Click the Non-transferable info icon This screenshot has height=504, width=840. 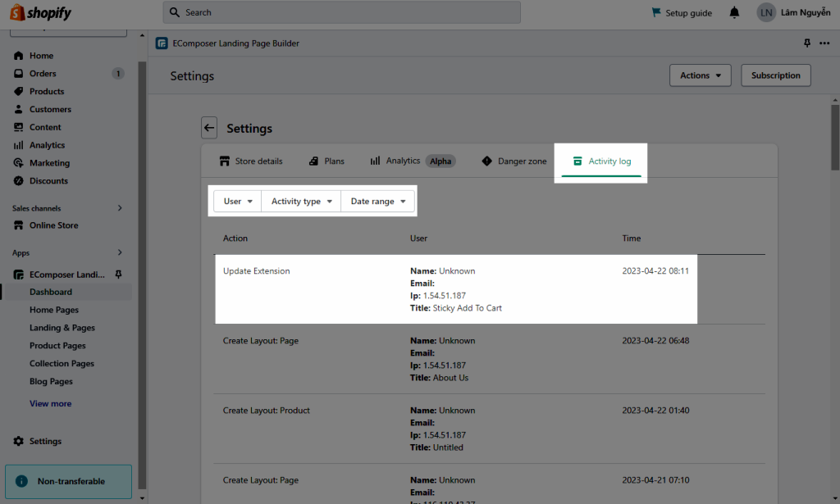21,481
